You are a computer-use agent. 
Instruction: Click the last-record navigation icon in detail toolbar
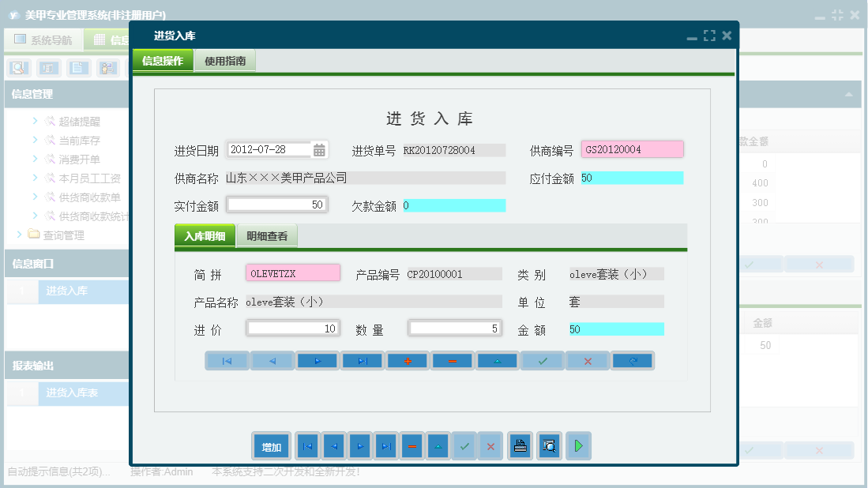click(x=362, y=361)
